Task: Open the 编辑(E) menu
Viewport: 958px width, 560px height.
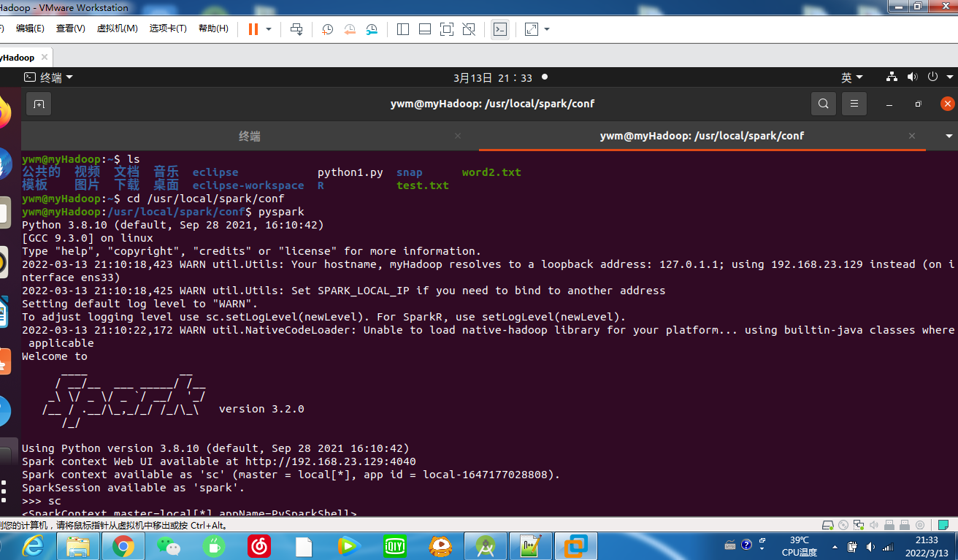Action: point(30,28)
